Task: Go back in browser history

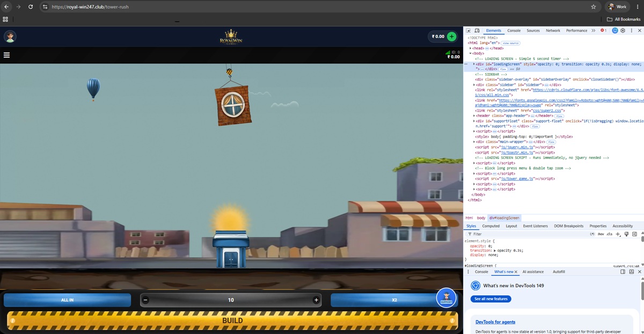Action: click(7, 7)
